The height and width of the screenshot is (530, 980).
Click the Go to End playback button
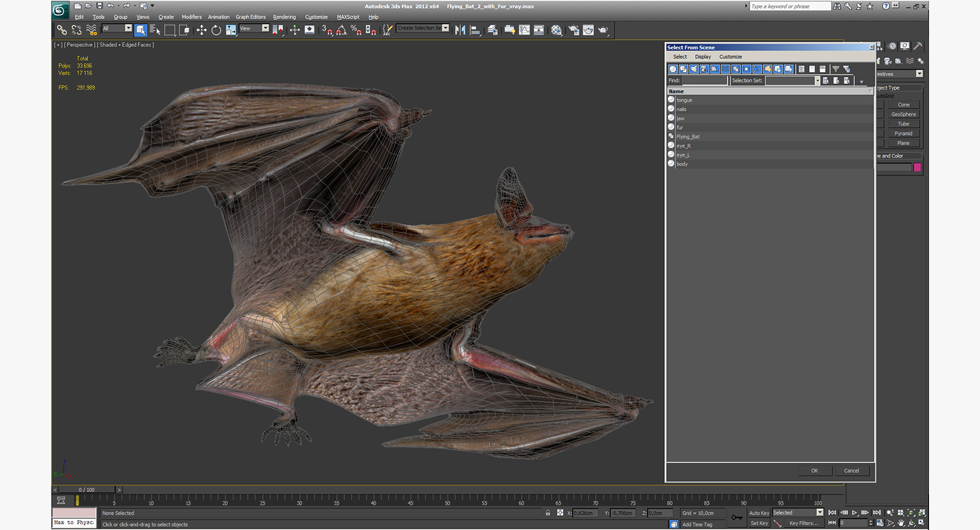(x=877, y=513)
